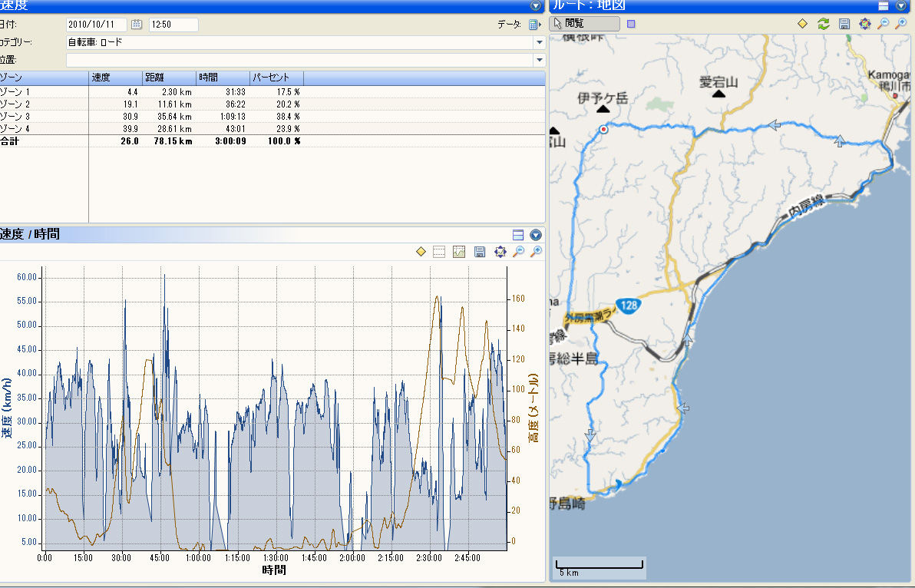Click the 伊予ケ岳 mountain label on map
The image size is (915, 588).
click(603, 97)
